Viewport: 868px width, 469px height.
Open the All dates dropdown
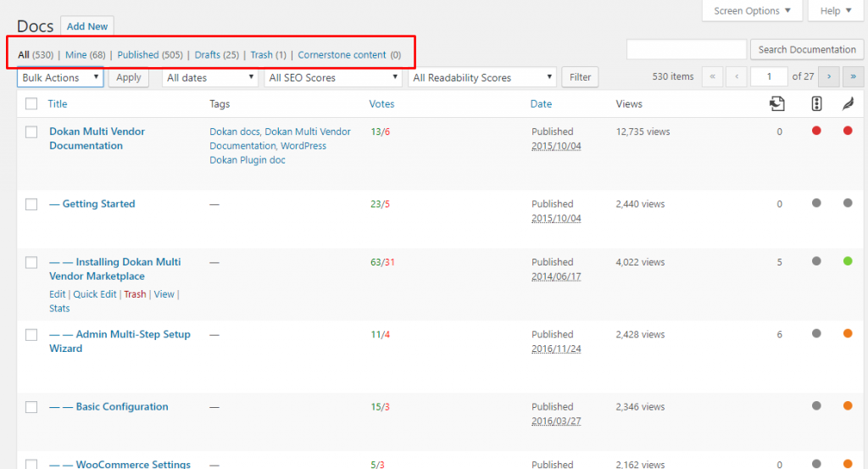tap(210, 77)
